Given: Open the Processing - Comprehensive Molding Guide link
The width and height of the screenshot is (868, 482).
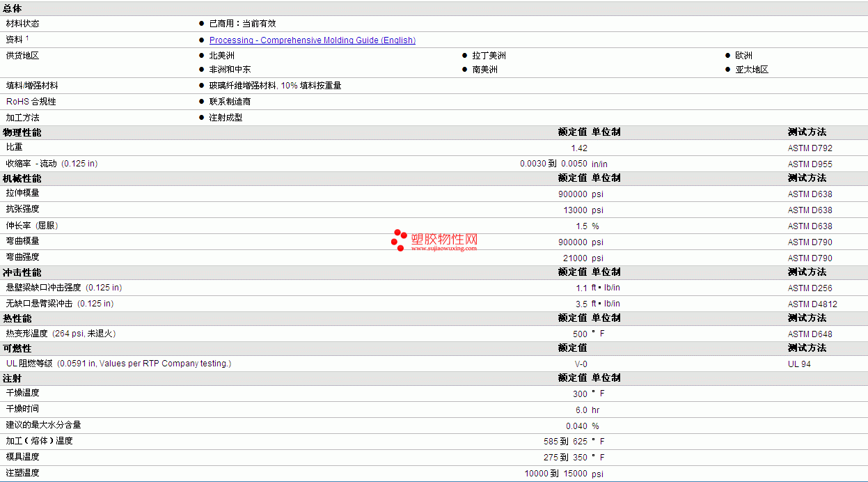Looking at the screenshot, I should pos(313,40).
